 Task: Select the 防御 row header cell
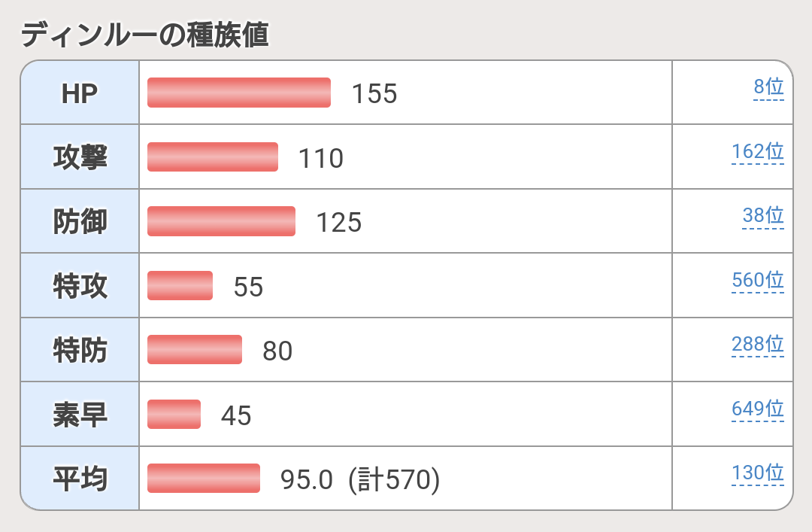point(80,221)
